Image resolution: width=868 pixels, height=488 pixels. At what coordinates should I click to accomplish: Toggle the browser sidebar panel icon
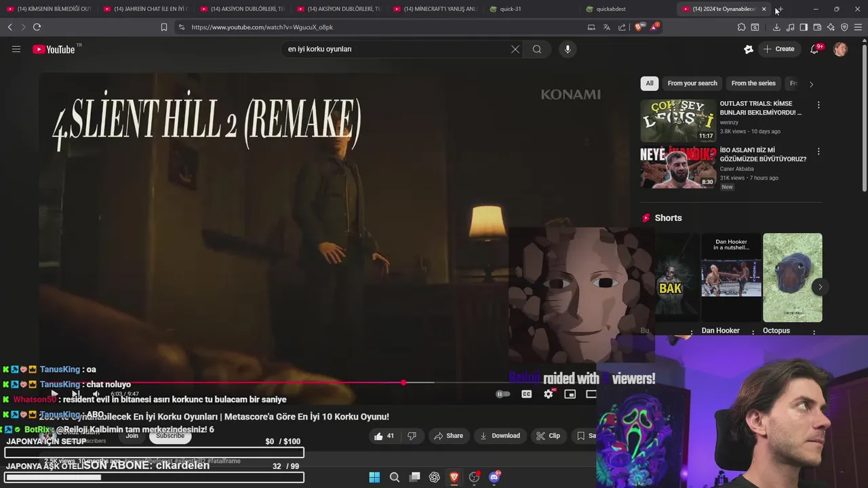[x=804, y=27]
